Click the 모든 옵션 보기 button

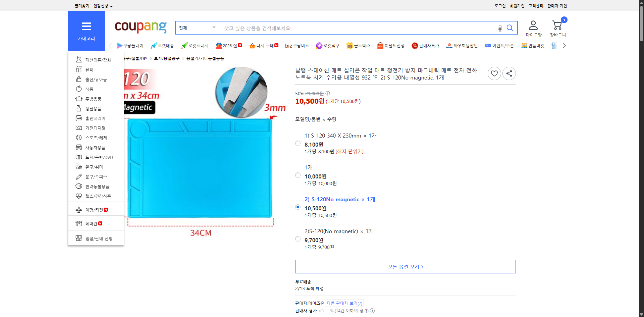click(x=405, y=266)
